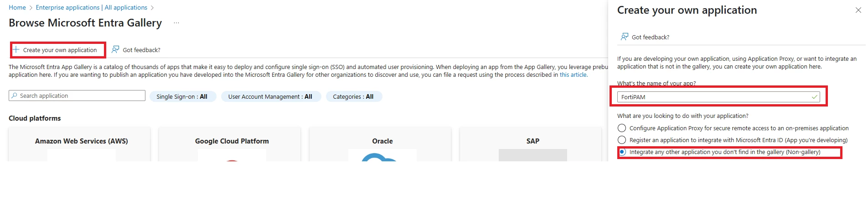Click the Cloud platforms heading
This screenshot has width=868, height=202.
[x=35, y=118]
